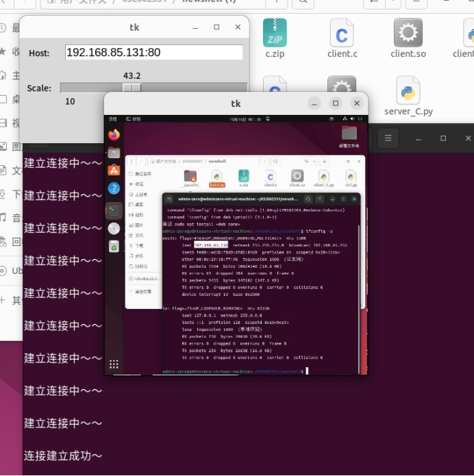Open Trash from remote dock

coord(114,246)
